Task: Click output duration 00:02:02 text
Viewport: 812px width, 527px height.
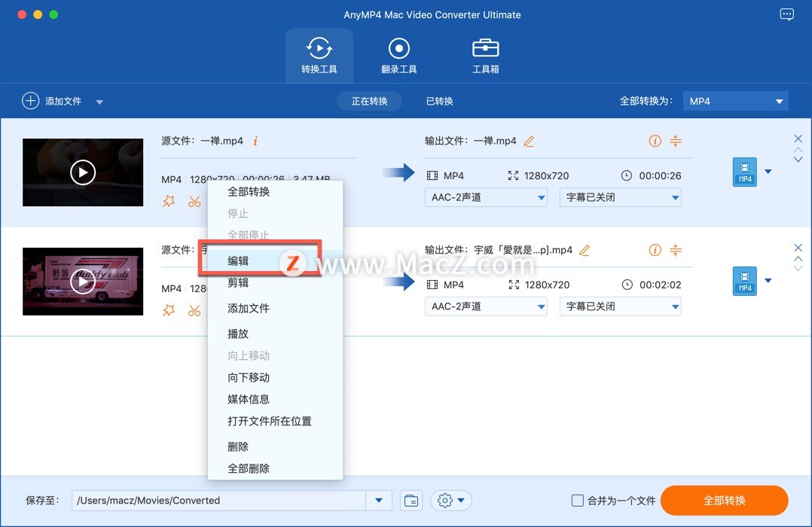Action: click(661, 285)
